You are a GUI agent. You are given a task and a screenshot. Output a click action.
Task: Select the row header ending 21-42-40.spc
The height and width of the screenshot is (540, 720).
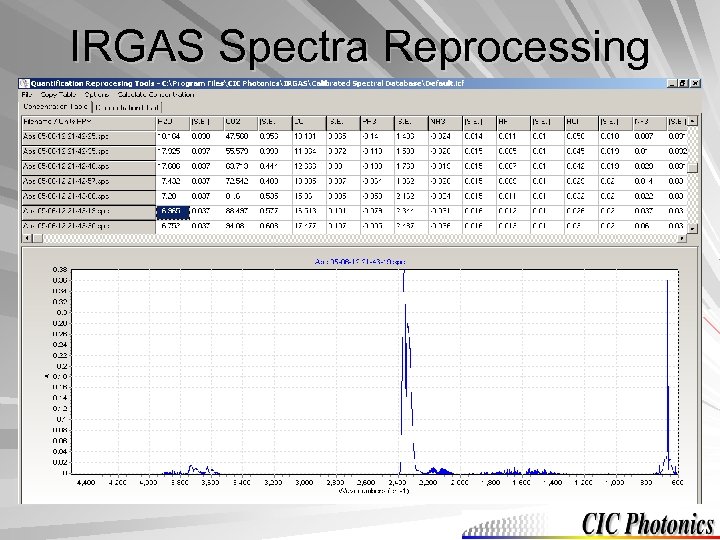click(x=89, y=167)
